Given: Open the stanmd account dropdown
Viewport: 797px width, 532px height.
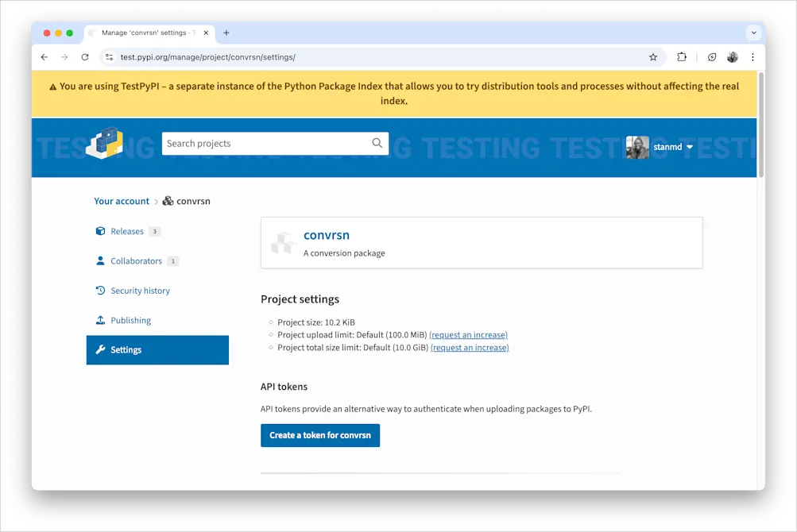Looking at the screenshot, I should coord(673,148).
